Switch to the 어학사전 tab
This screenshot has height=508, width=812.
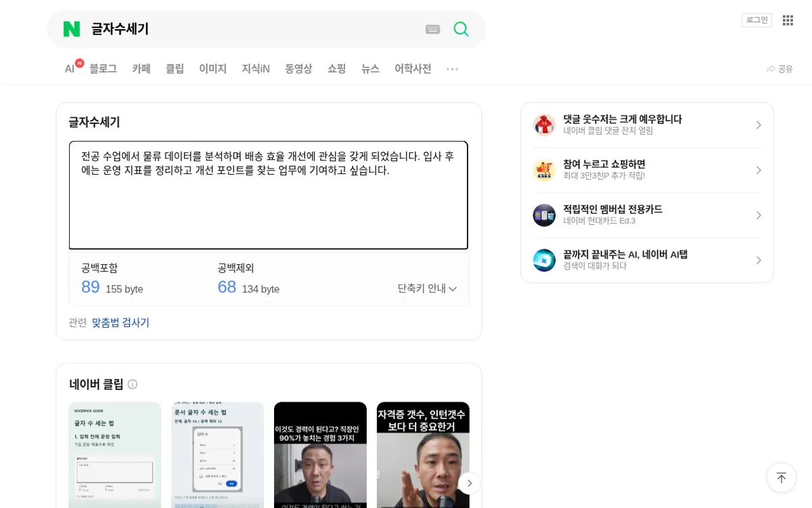(413, 69)
